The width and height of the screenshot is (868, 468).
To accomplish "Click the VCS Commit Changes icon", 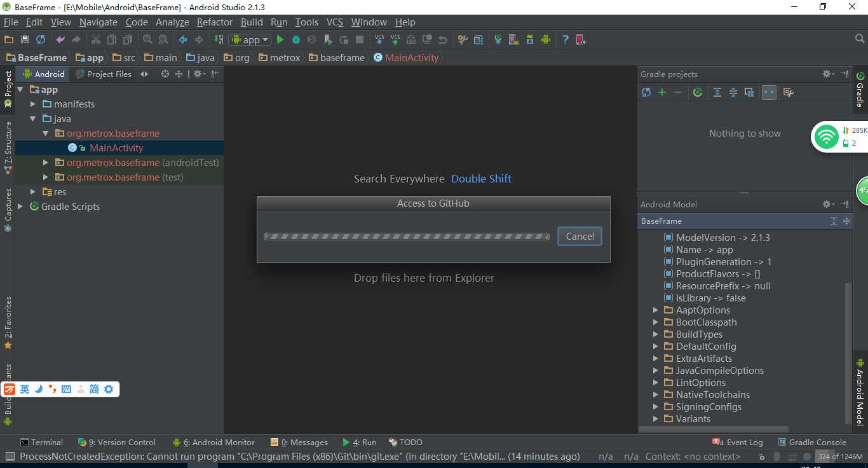I will [395, 39].
